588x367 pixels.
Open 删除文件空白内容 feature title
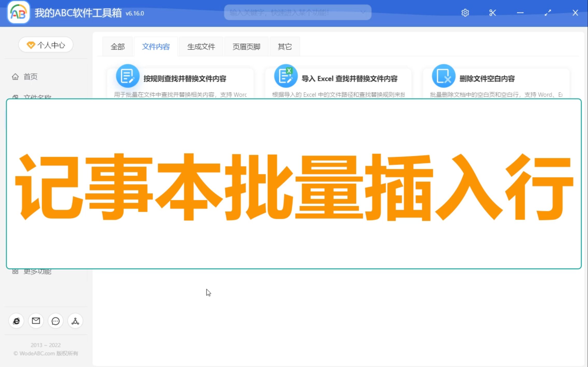[487, 79]
